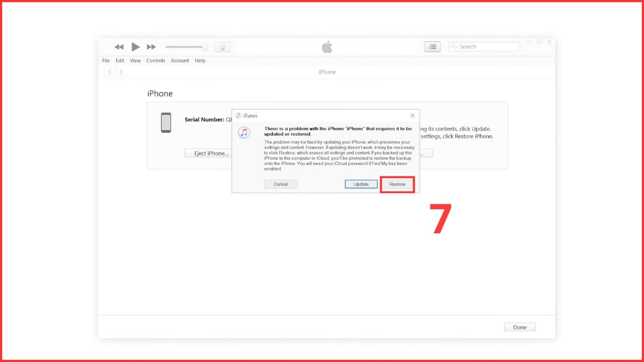Click the music note icon inside the dialog
The width and height of the screenshot is (644, 362).
(244, 132)
